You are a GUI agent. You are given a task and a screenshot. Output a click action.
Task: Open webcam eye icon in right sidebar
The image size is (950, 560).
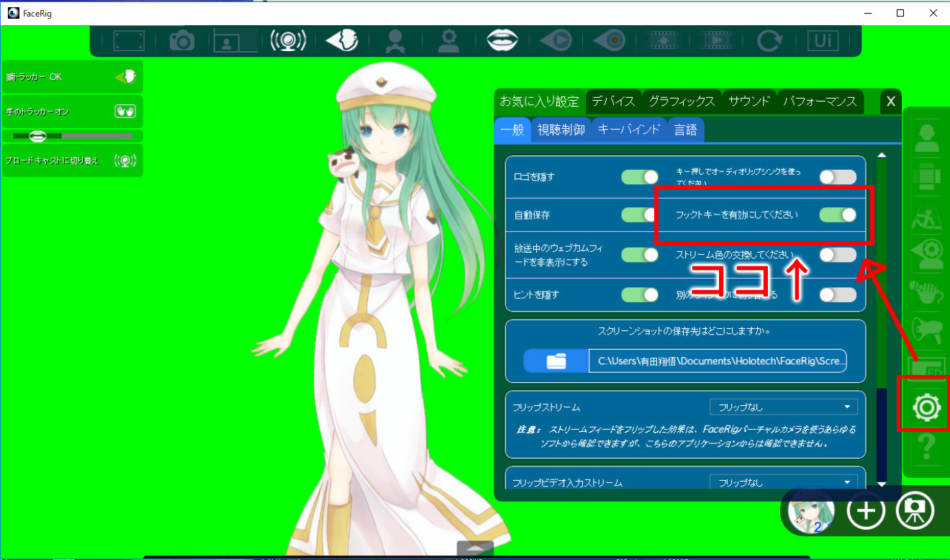tap(926, 253)
